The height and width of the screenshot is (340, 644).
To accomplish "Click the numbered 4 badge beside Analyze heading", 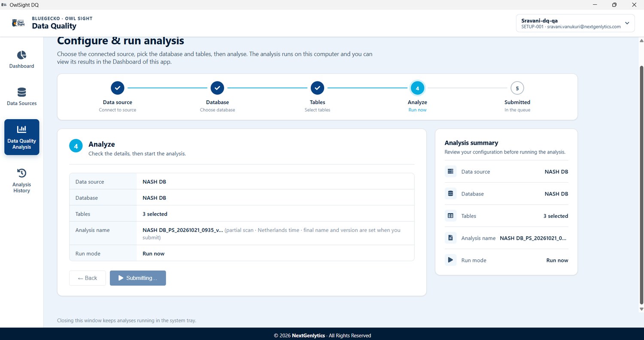I will (x=76, y=146).
